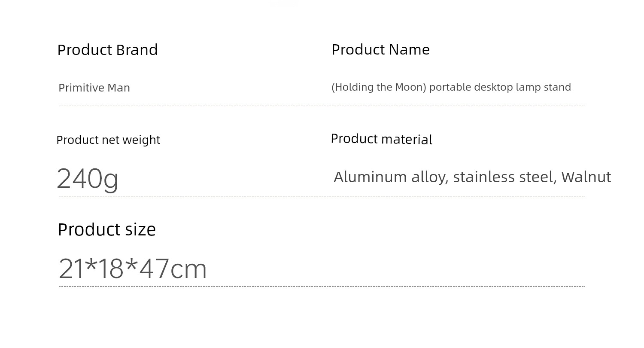This screenshot has width=644, height=348.
Task: Select the 240g weight value
Action: 88,179
